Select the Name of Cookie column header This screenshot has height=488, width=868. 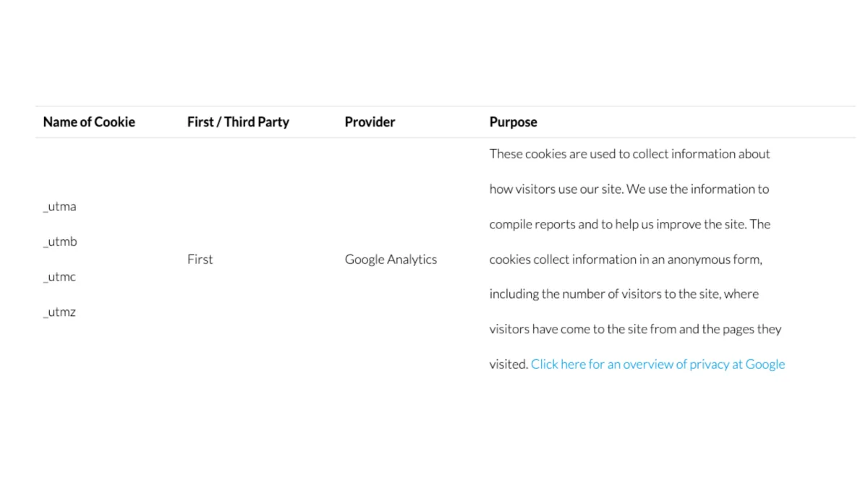click(x=89, y=122)
